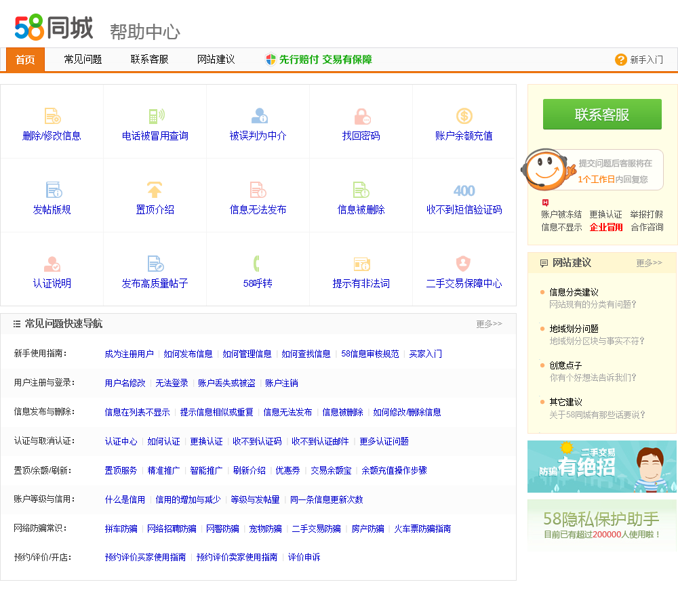Click the 被误判为中介 person icon

(x=259, y=116)
